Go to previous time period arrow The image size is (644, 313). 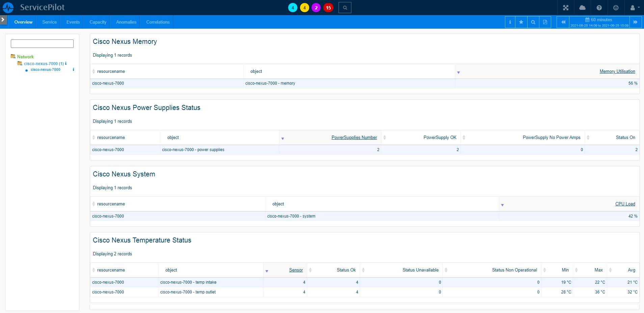[563, 22]
